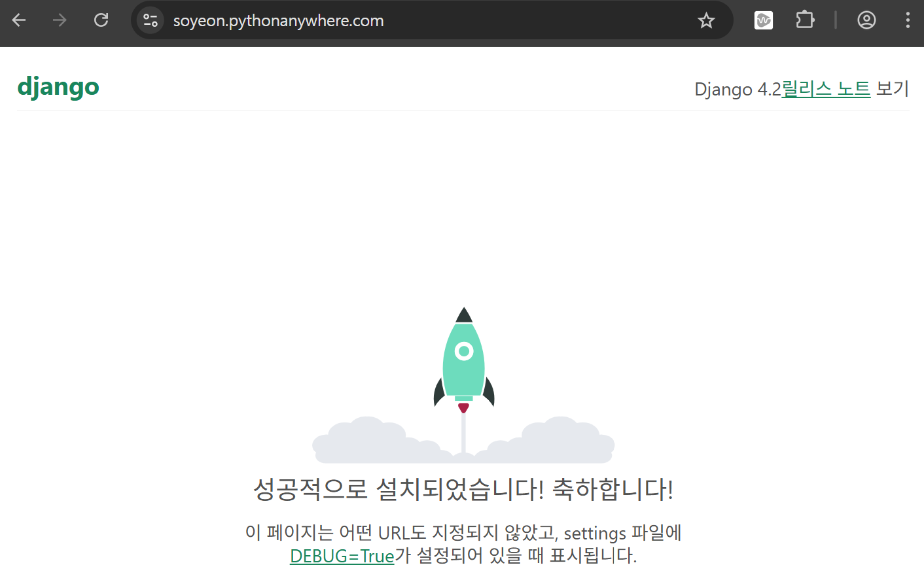The height and width of the screenshot is (580, 924).
Task: Bookmark this page with the star icon
Action: (x=706, y=20)
